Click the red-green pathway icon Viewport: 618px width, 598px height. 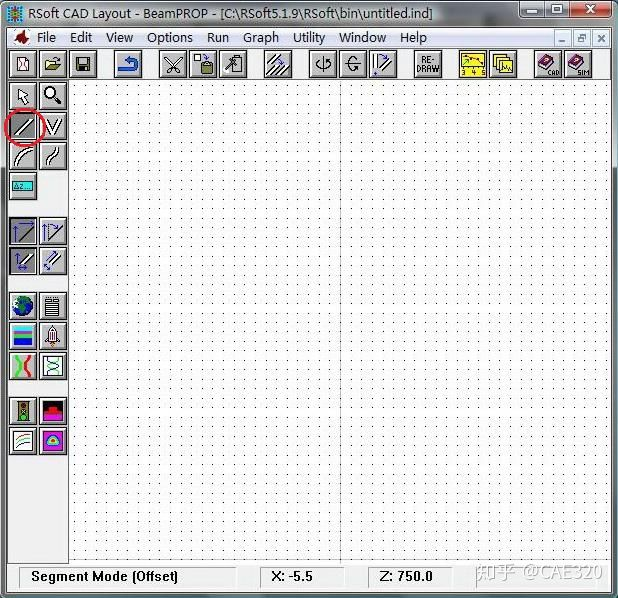click(x=23, y=366)
